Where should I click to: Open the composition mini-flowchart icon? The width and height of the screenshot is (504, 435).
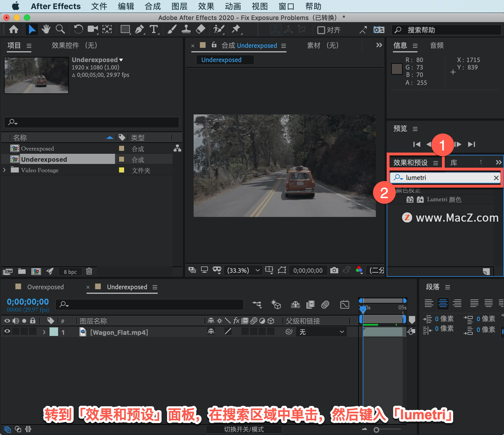pos(257,305)
